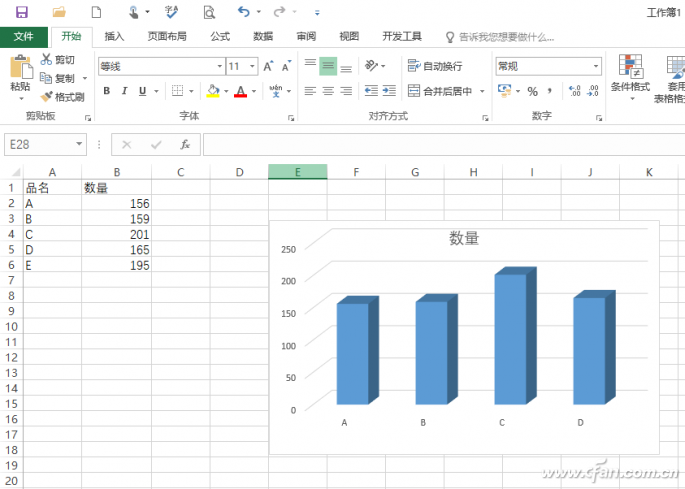Open font name dropdown 等线
The width and height of the screenshot is (685, 489).
coord(220,66)
